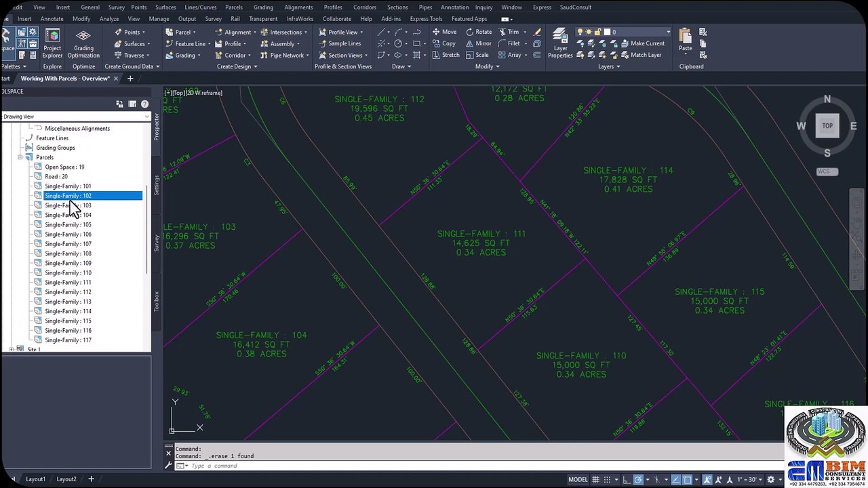Image resolution: width=868 pixels, height=488 pixels.
Task: Launch Grading Optimization tool
Action: pos(83,43)
